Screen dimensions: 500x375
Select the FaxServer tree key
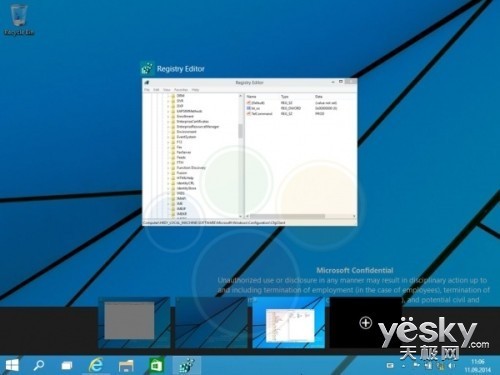coord(184,152)
